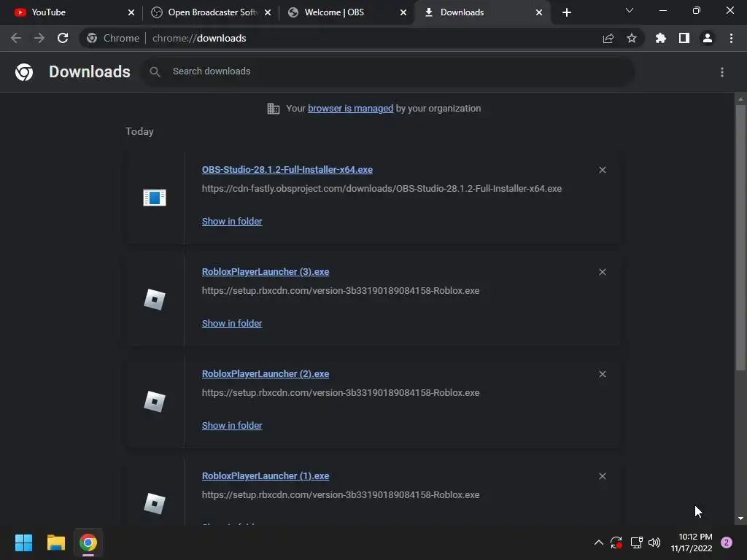The image size is (747, 560).
Task: Click the Search downloads field
Action: pyautogui.click(x=388, y=71)
